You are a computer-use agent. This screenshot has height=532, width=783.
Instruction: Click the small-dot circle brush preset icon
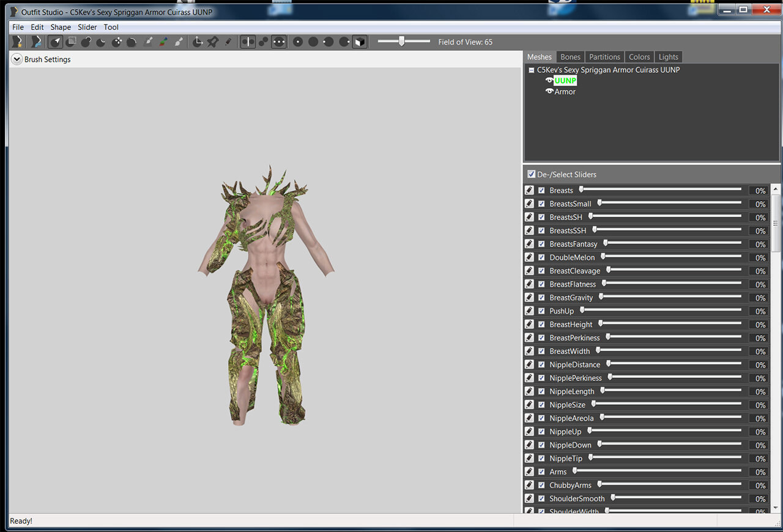(298, 42)
